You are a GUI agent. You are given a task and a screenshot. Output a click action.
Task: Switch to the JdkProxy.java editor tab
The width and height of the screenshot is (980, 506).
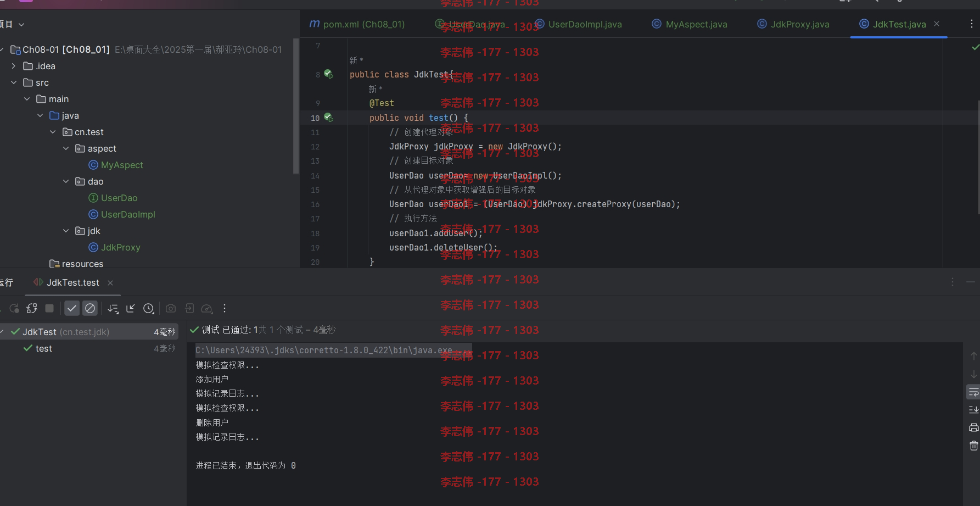[793, 24]
